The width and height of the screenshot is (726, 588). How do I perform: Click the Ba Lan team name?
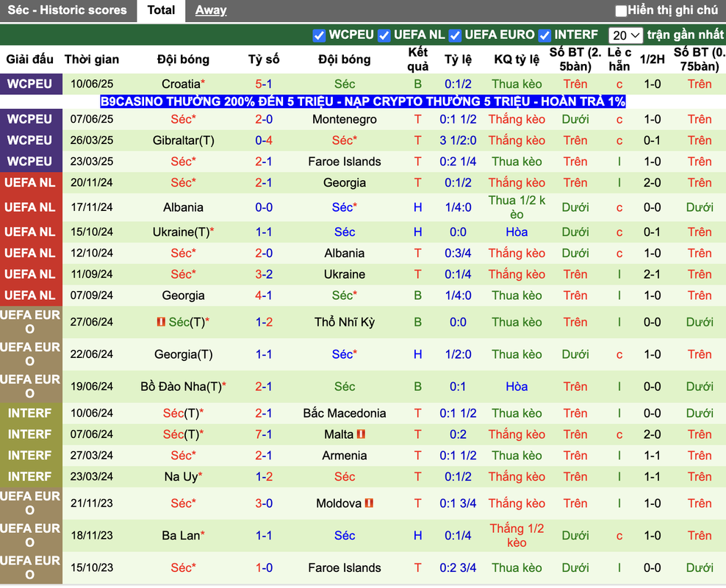[181, 536]
